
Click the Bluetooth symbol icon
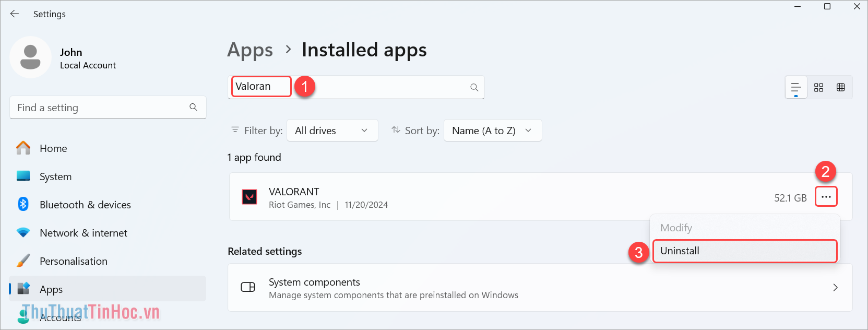23,204
